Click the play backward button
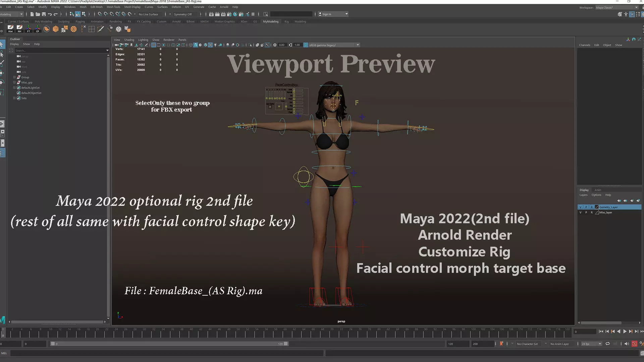 click(x=619, y=331)
